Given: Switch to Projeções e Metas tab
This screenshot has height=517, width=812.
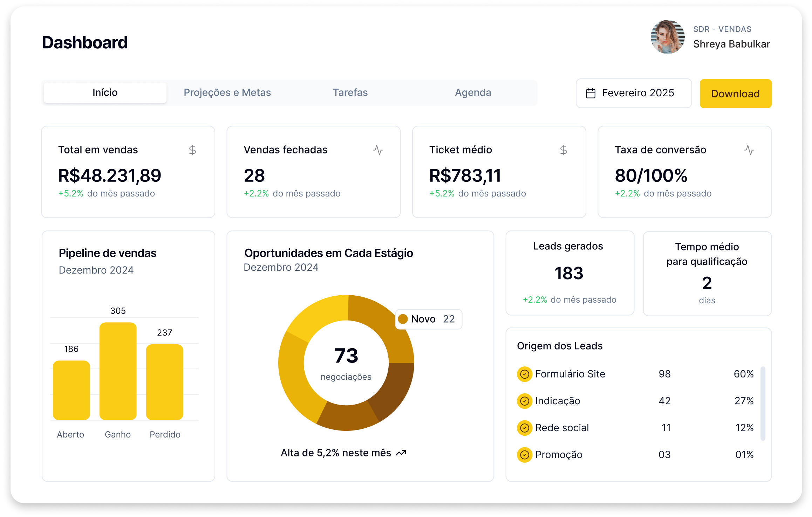Looking at the screenshot, I should (x=227, y=92).
